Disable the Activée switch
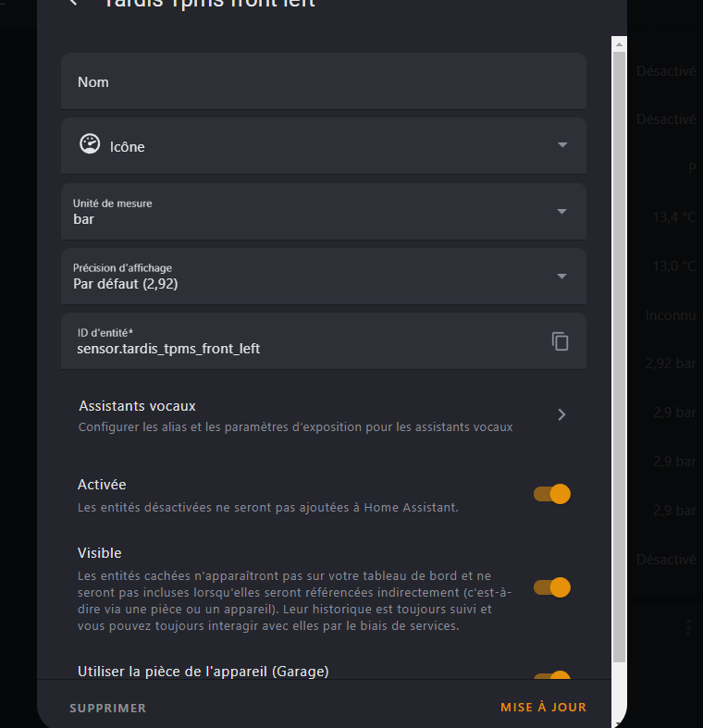Viewport: 703px width, 728px height. click(552, 494)
